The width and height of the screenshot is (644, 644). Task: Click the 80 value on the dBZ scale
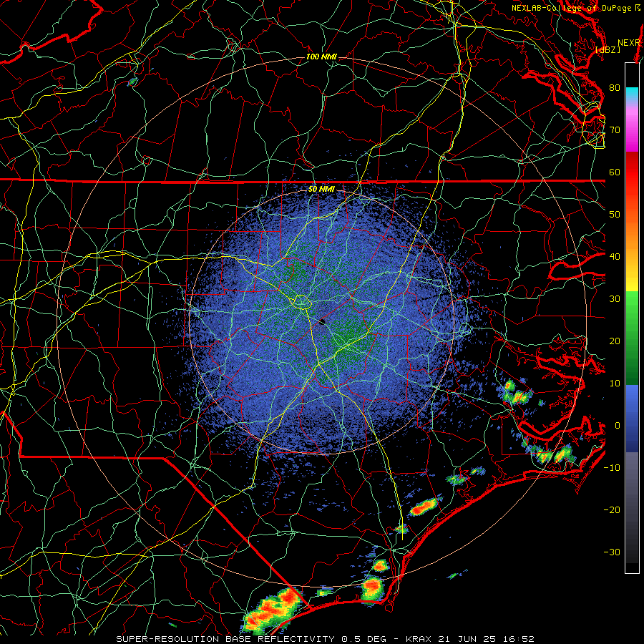[x=615, y=87]
